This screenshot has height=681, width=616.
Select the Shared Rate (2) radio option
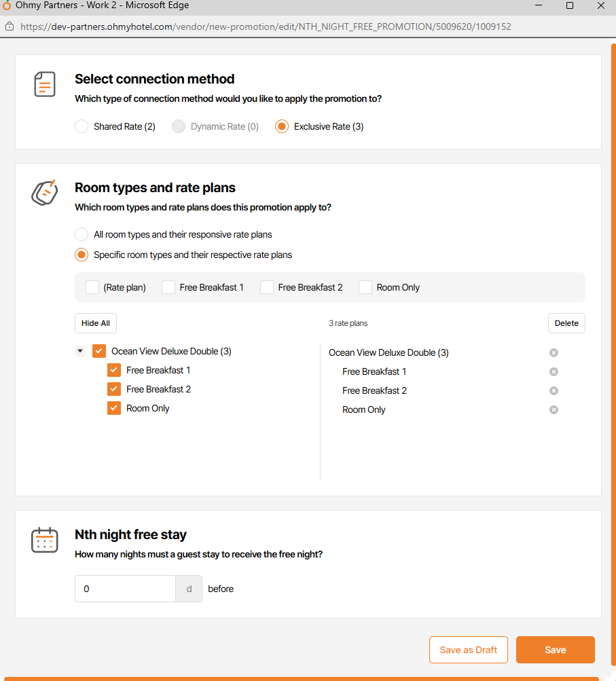81,126
